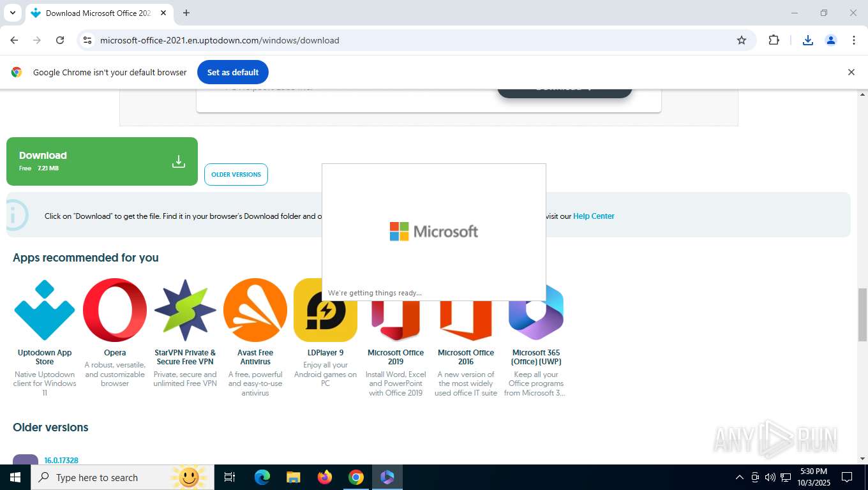Open the Office installer taskbar icon
868x490 pixels.
click(x=387, y=477)
